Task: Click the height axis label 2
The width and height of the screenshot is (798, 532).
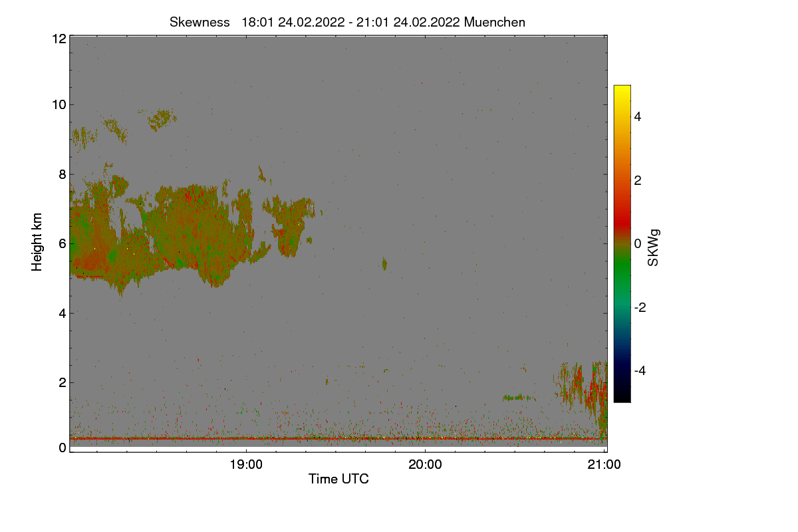Action: pos(62,382)
